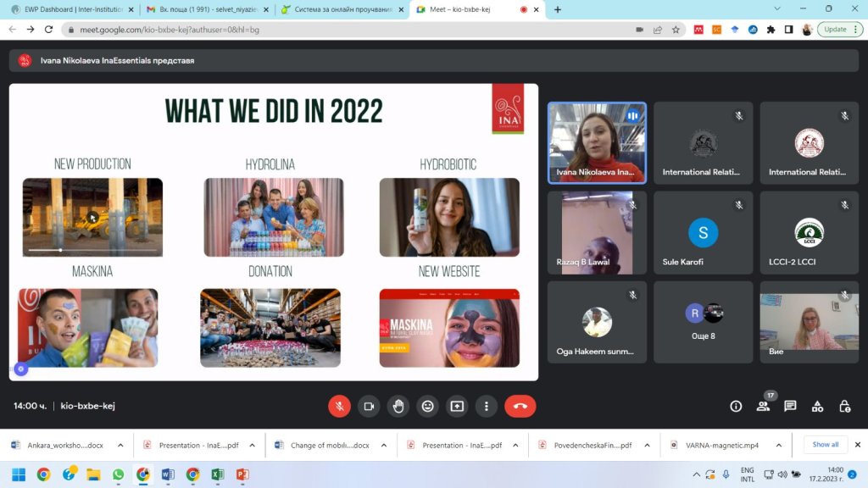
Task: Click the share page icon in address bar
Action: coord(658,30)
